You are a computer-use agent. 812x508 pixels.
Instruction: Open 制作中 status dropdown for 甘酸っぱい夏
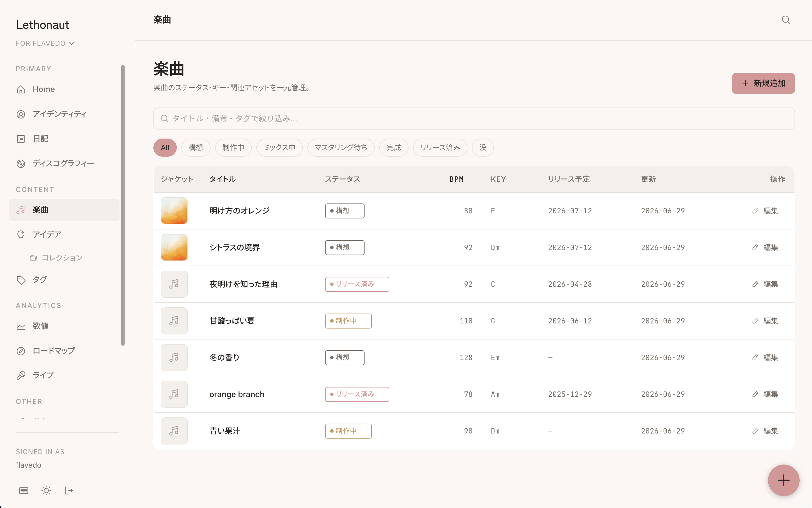348,321
